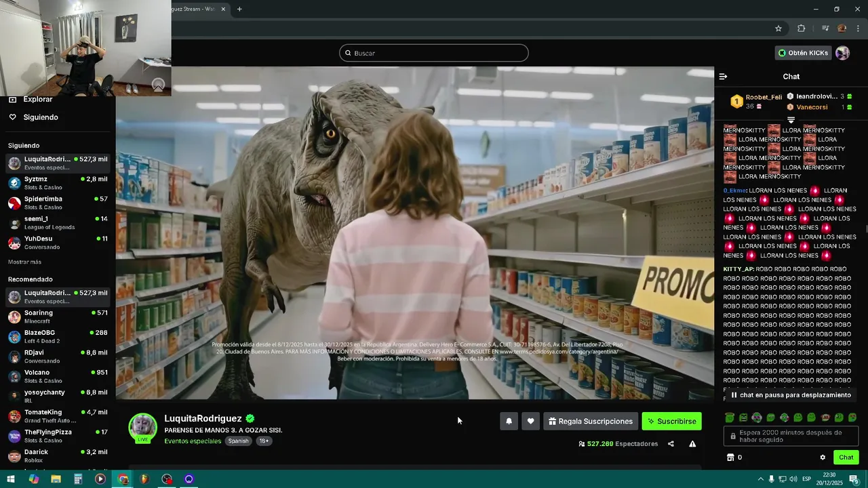The height and width of the screenshot is (488, 868).
Task: Open TheFlyingPizza recommended channel
Action: (58, 436)
